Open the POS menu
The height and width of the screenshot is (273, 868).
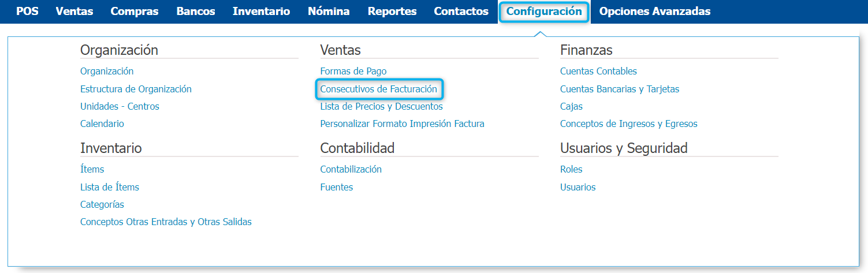click(x=27, y=12)
